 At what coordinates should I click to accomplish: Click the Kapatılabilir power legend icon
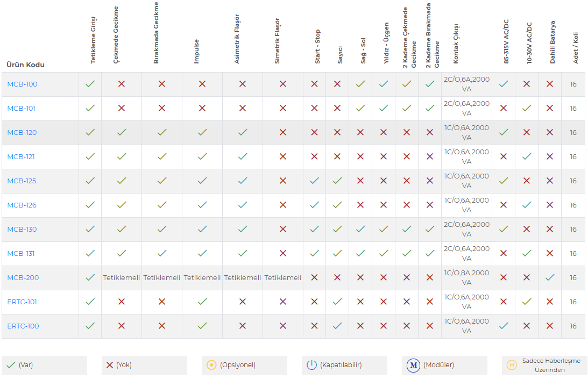[x=311, y=365]
